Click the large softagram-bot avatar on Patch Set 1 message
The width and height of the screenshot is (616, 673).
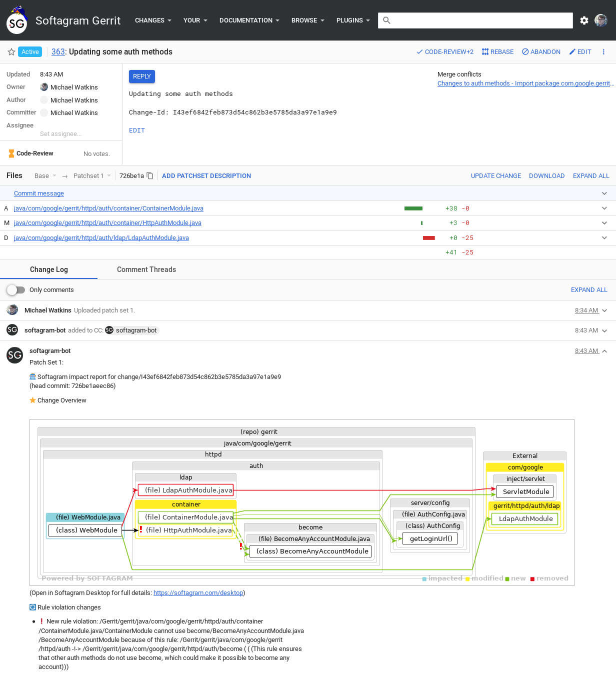(x=14, y=355)
